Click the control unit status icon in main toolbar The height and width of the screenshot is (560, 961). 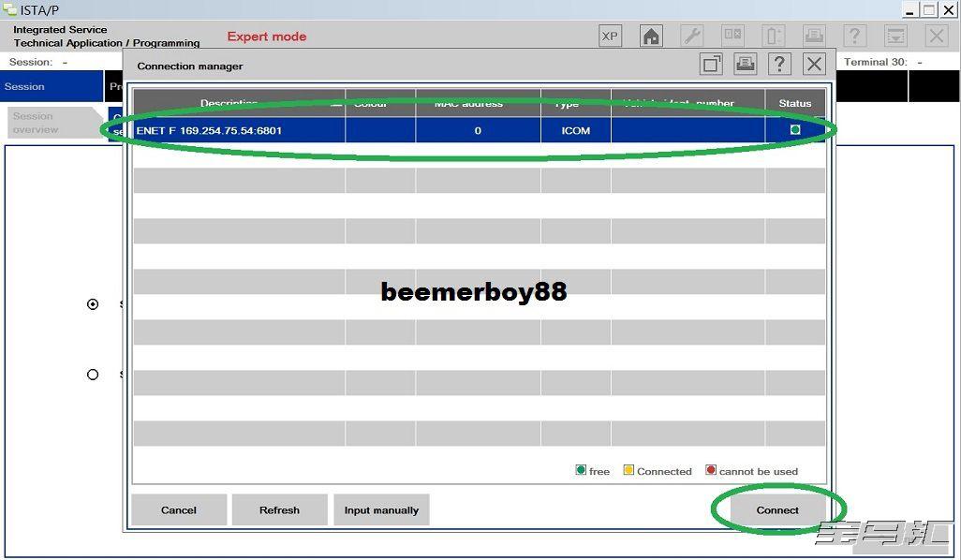[733, 37]
